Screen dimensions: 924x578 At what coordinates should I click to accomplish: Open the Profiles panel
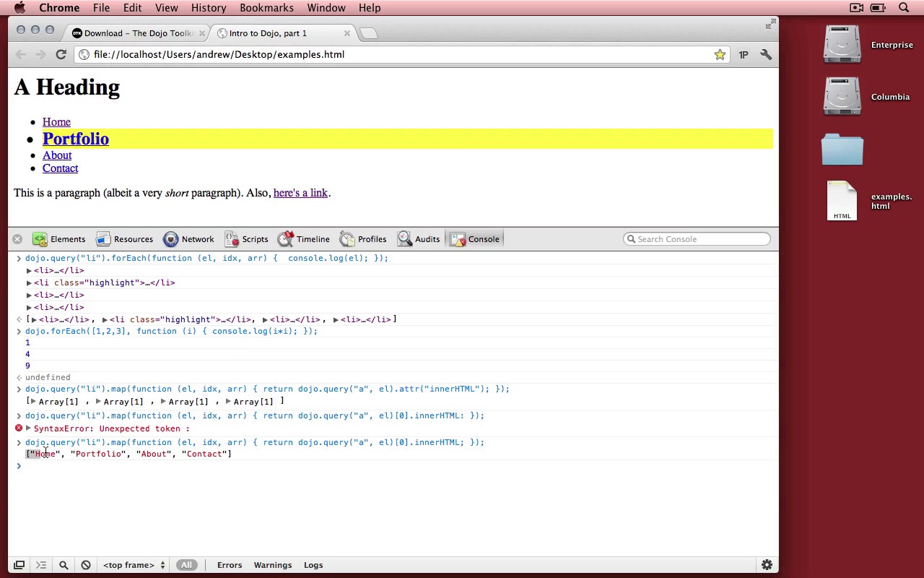tap(363, 239)
